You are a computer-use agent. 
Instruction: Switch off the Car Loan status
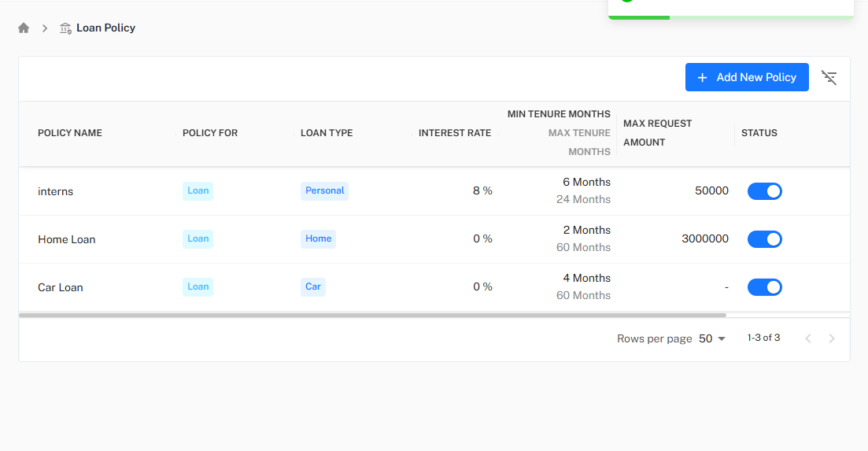click(764, 287)
